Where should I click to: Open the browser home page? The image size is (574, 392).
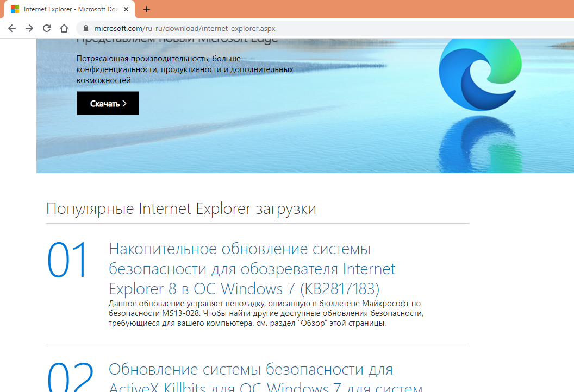[64, 29]
